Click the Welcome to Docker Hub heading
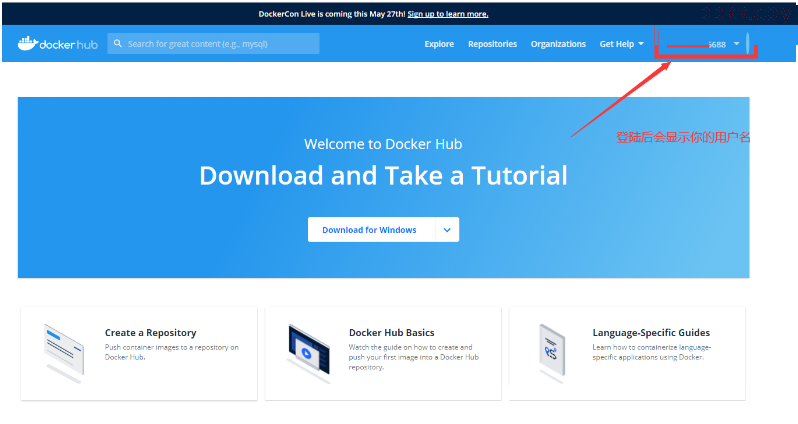This screenshot has width=798, height=424. (383, 144)
